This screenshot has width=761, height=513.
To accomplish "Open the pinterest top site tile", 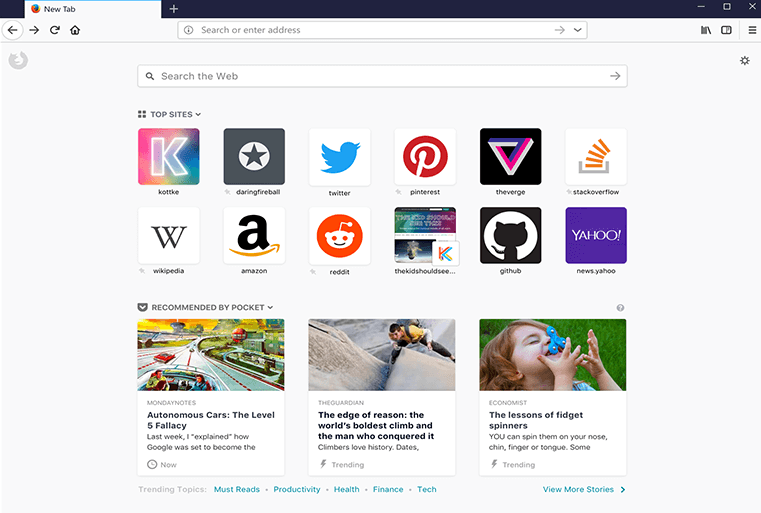I will pyautogui.click(x=425, y=157).
